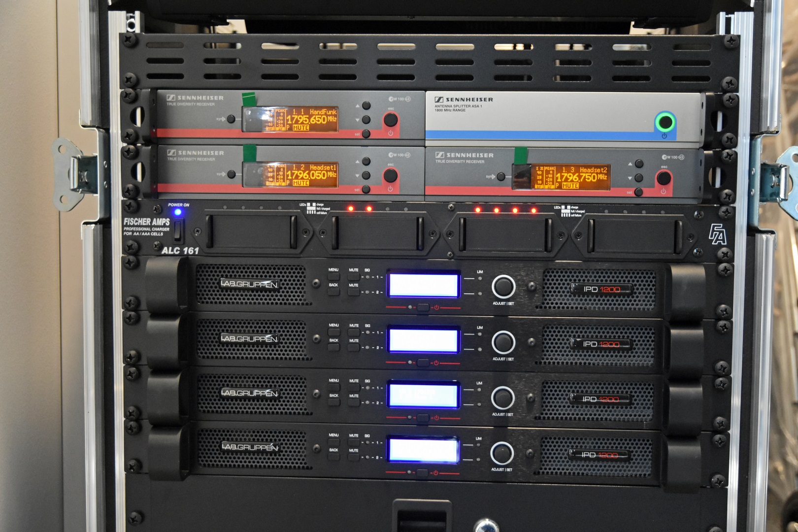Click the IPD 1200 badge on topmost amplifier

[x=601, y=289]
